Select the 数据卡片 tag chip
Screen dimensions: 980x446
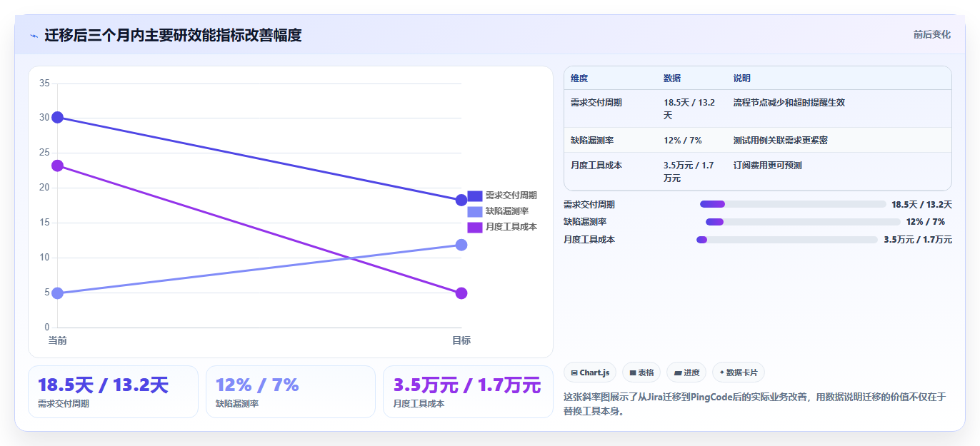pos(739,372)
